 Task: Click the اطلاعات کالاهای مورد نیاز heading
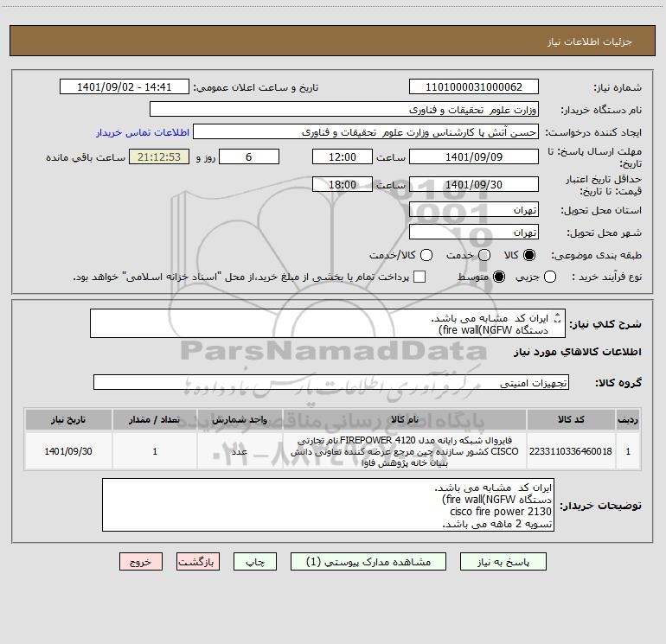click(x=578, y=352)
